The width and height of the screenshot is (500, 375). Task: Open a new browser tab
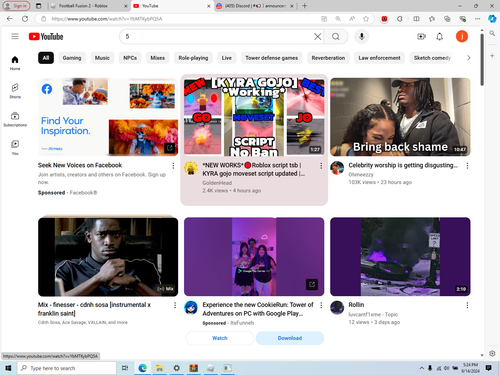pos(304,6)
